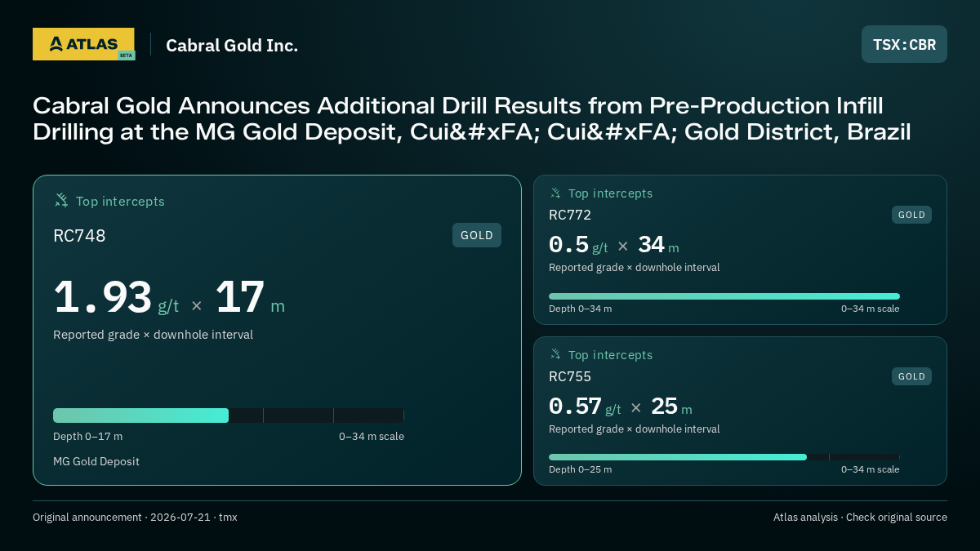The width and height of the screenshot is (980, 551).
Task: Click the 0.57 g/t grade value
Action: click(585, 407)
